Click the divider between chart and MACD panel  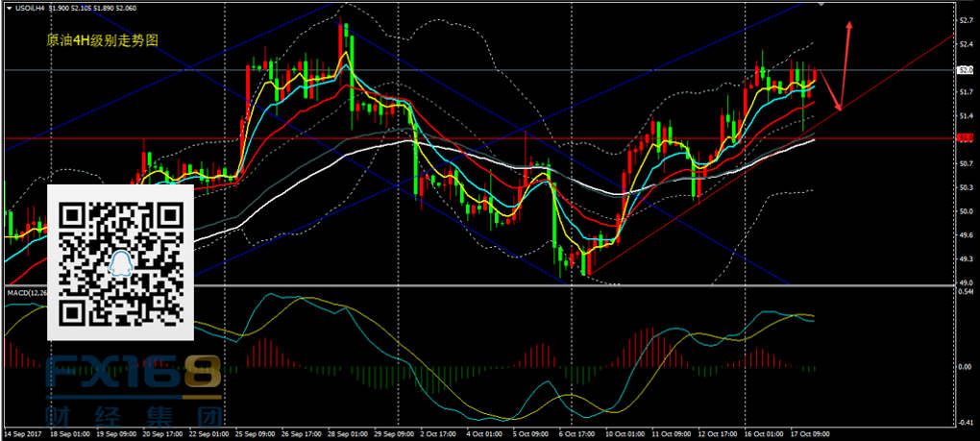tap(480, 285)
